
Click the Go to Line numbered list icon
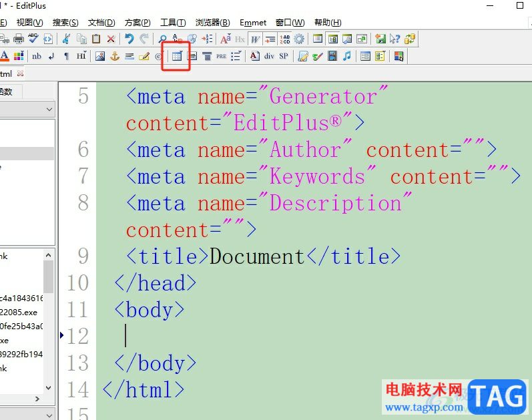(x=208, y=39)
